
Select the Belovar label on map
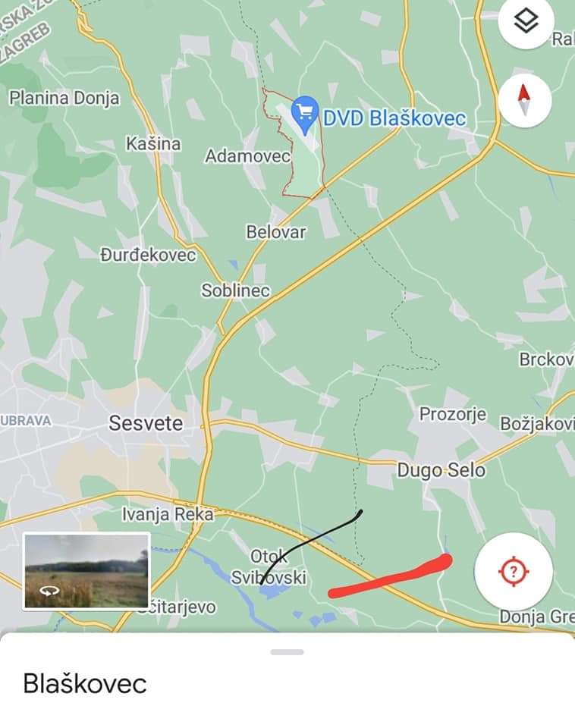pos(276,232)
